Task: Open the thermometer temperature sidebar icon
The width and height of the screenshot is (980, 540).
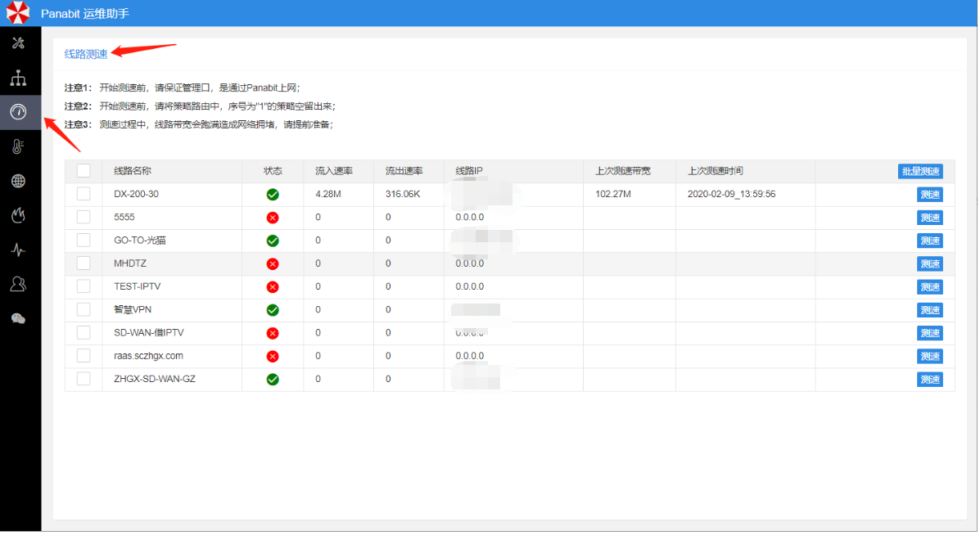Action: 18,147
